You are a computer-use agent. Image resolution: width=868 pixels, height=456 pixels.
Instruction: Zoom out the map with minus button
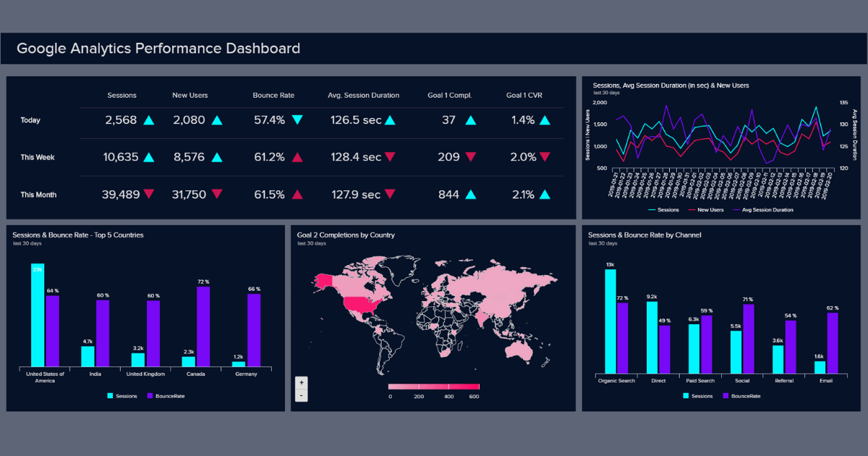pos(302,395)
